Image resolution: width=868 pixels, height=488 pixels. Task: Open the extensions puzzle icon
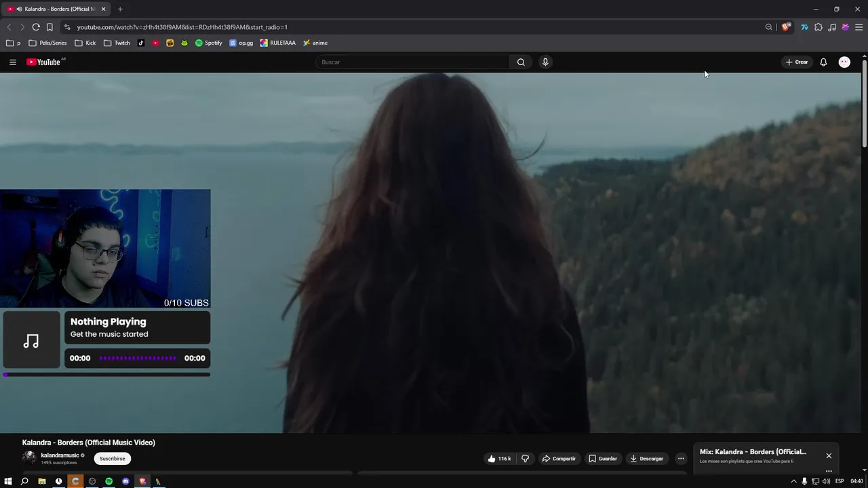(x=818, y=27)
